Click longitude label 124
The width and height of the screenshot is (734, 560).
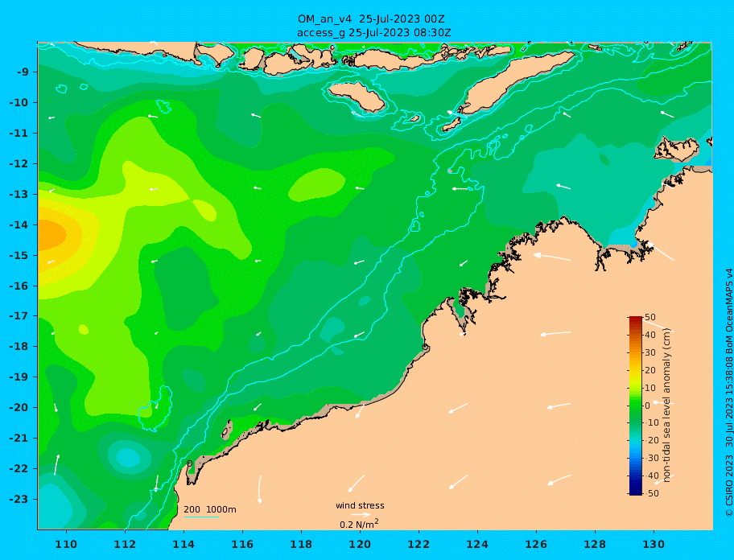(x=477, y=544)
